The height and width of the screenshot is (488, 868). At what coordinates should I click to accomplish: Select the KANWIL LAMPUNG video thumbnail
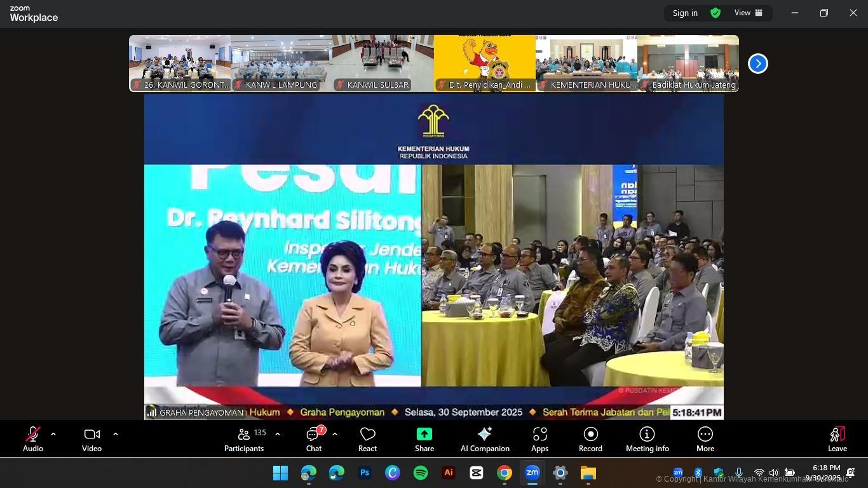click(x=281, y=64)
